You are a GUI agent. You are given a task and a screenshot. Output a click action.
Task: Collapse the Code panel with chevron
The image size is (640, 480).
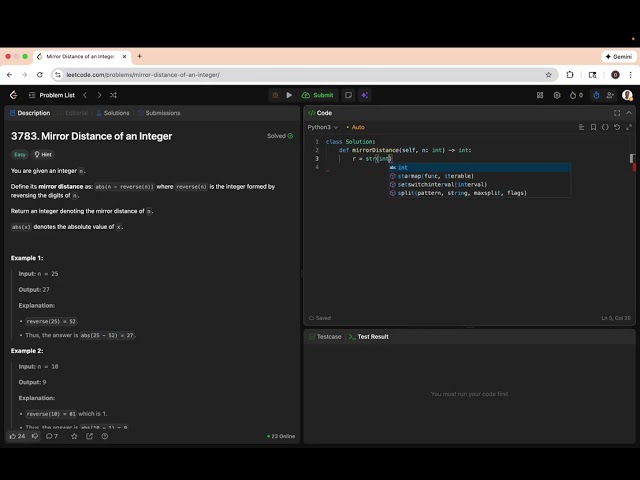click(x=629, y=113)
